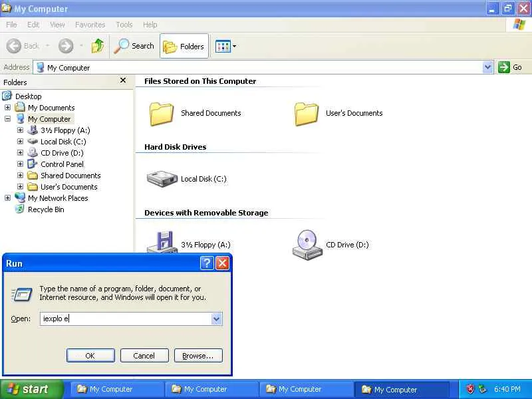This screenshot has height=399, width=532.
Task: Open the Edit menu
Action: [33, 25]
